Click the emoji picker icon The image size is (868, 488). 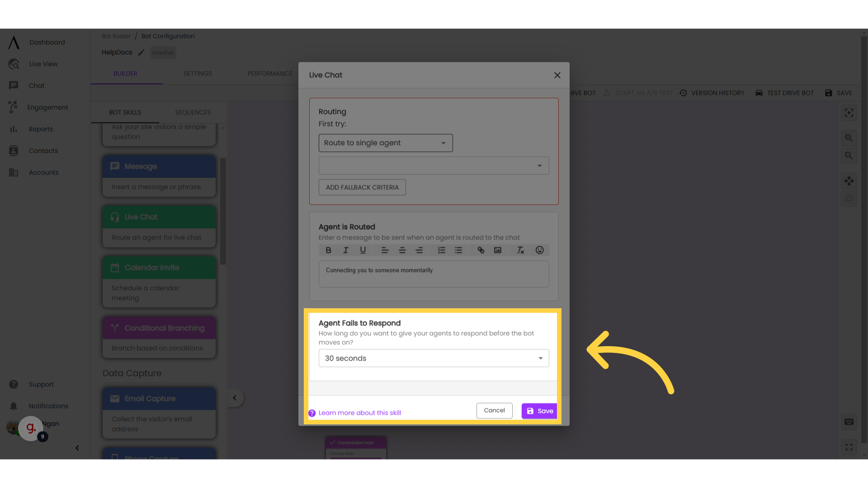(539, 250)
